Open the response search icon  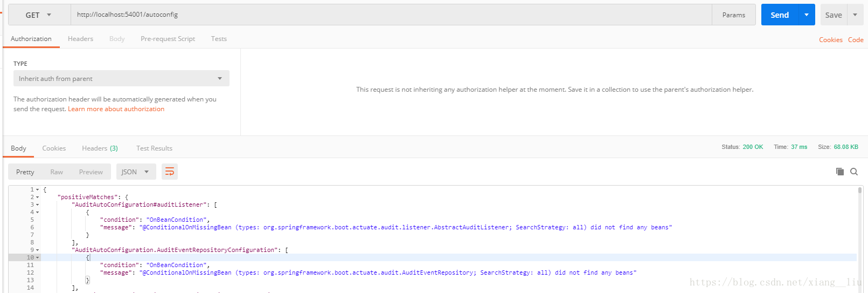click(854, 172)
